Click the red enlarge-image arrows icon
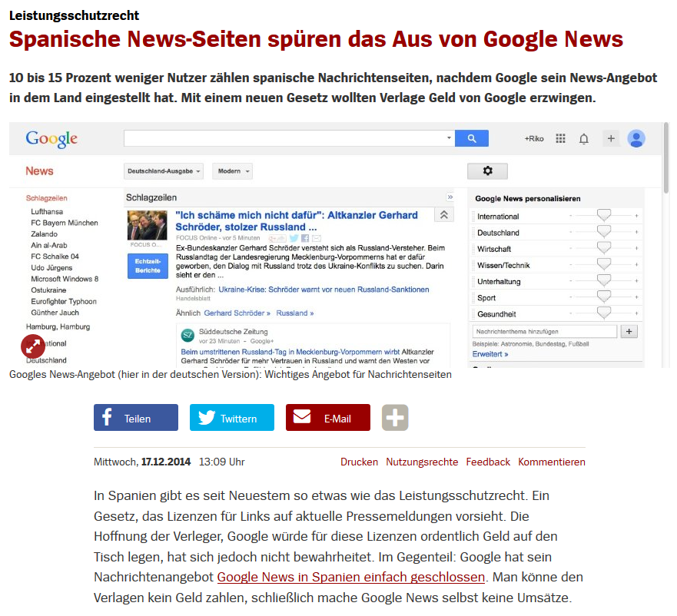The image size is (677, 616). (x=33, y=346)
